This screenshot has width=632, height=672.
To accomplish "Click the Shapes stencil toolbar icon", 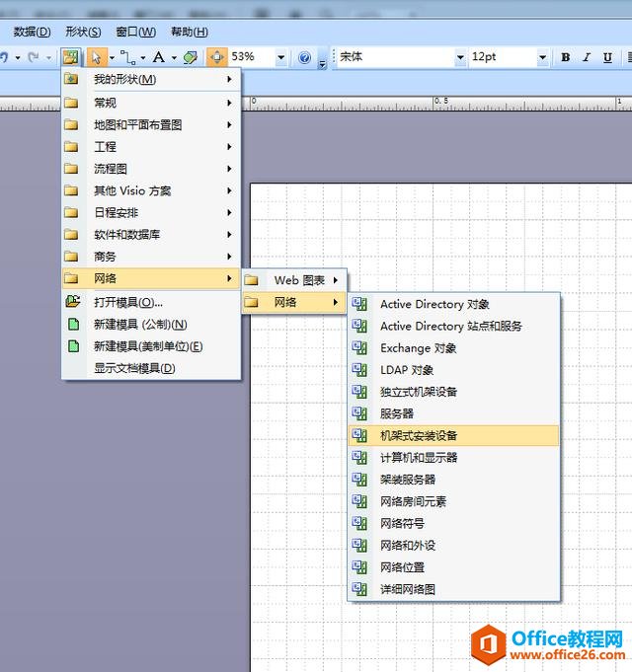I will pyautogui.click(x=71, y=56).
